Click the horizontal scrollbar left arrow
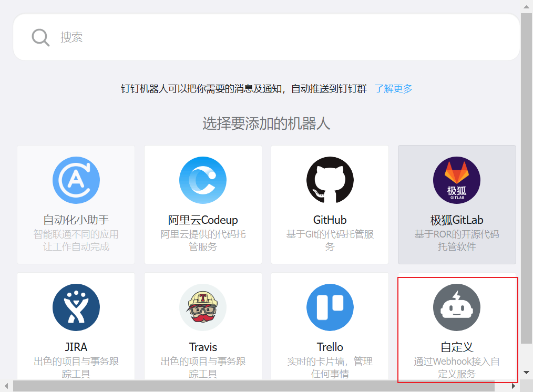 click(x=6, y=386)
